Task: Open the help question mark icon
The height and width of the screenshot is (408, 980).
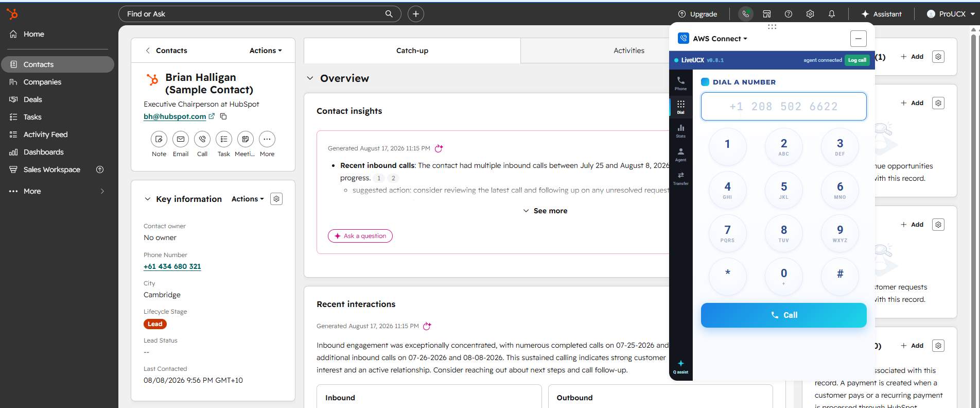Action: (789, 14)
